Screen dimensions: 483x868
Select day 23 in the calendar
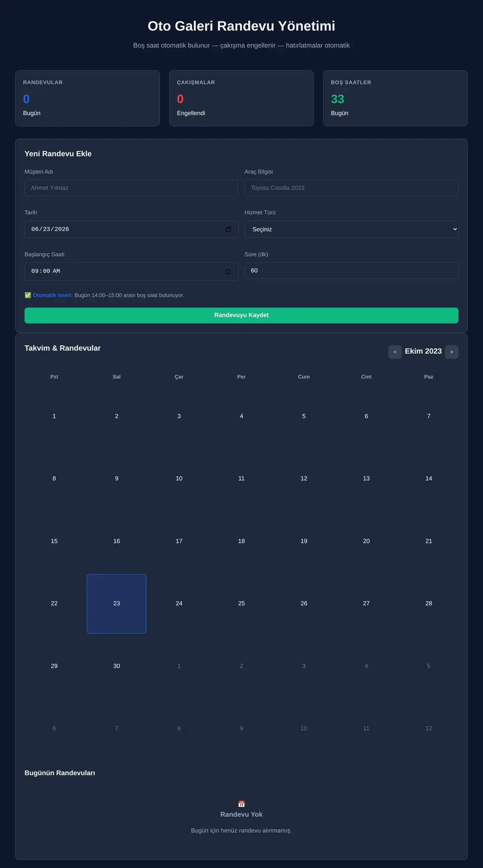coord(117,603)
